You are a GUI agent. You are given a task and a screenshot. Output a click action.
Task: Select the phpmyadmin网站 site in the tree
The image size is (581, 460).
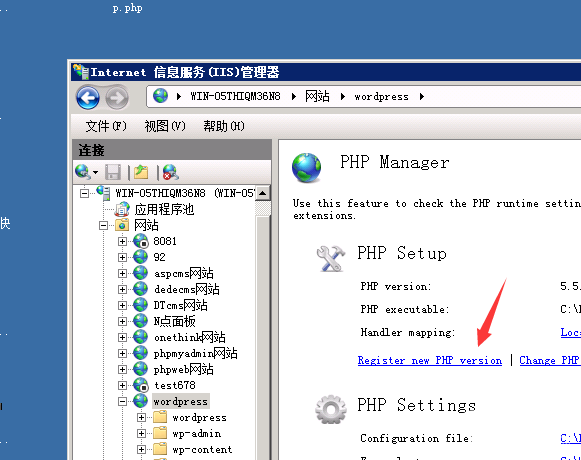click(195, 353)
